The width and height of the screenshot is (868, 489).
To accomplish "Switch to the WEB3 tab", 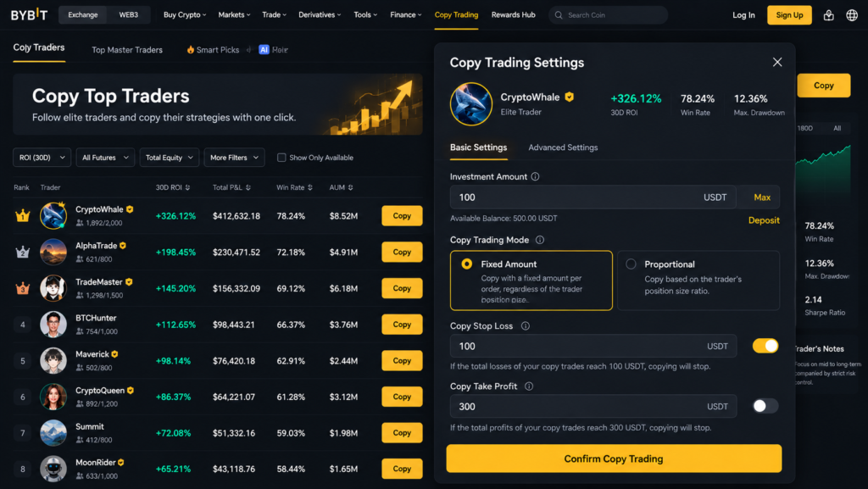I will coord(129,15).
